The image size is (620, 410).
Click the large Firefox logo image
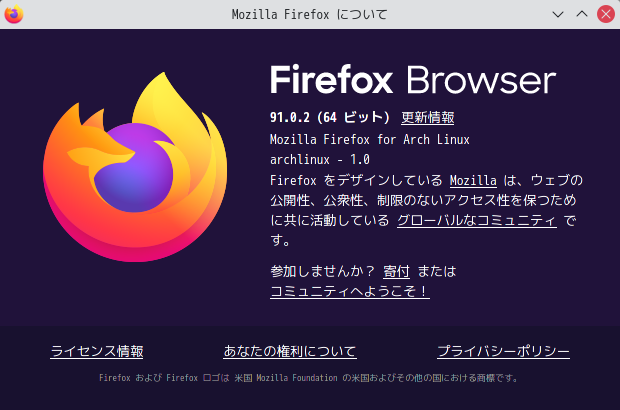pyautogui.click(x=135, y=167)
